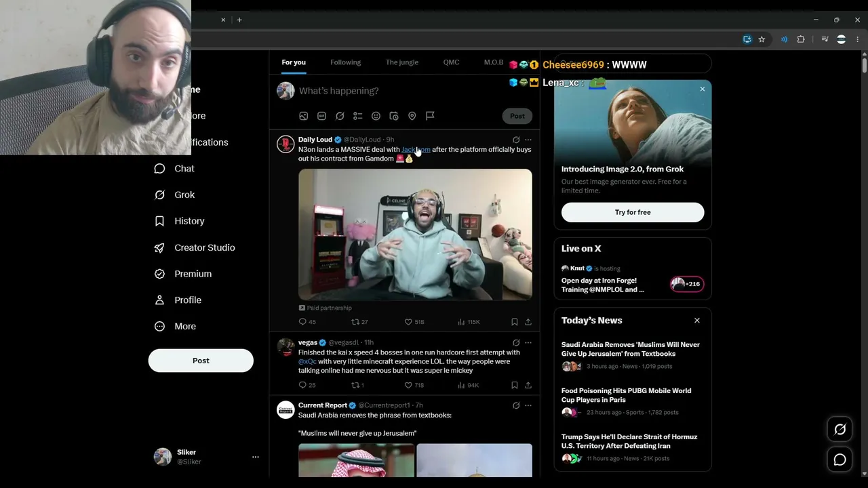Click Grok icon on the Current Report post

[x=516, y=405]
